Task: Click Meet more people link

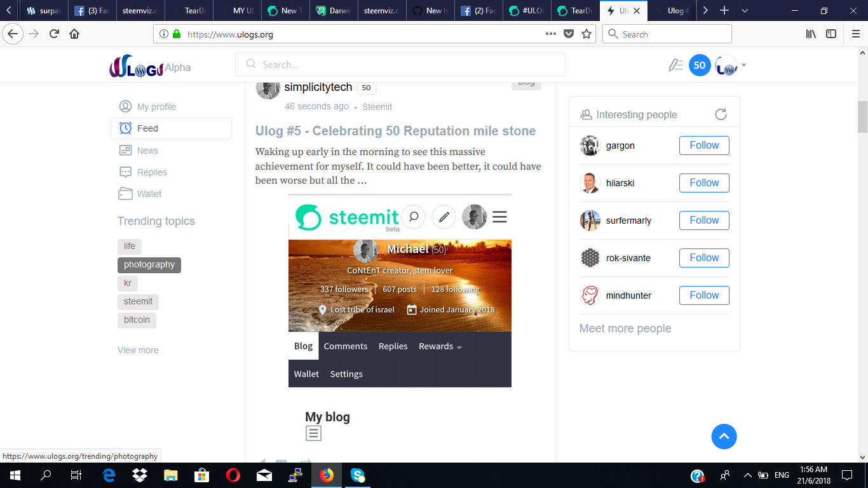Action: pos(625,329)
